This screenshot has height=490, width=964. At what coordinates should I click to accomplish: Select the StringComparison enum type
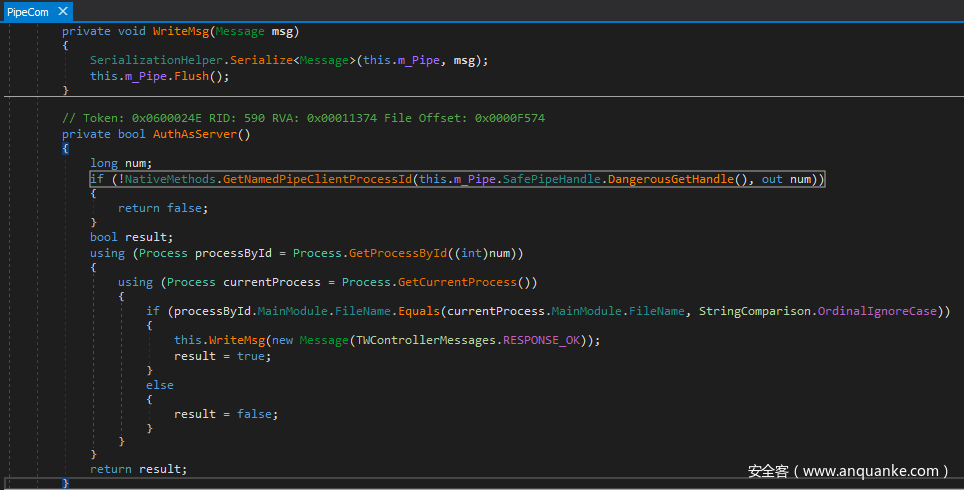point(755,311)
